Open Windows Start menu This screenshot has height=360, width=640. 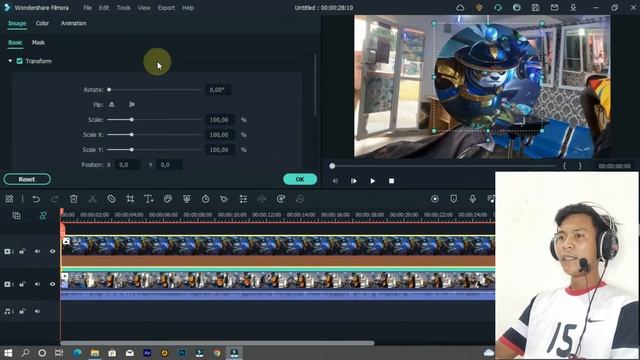tap(8, 353)
